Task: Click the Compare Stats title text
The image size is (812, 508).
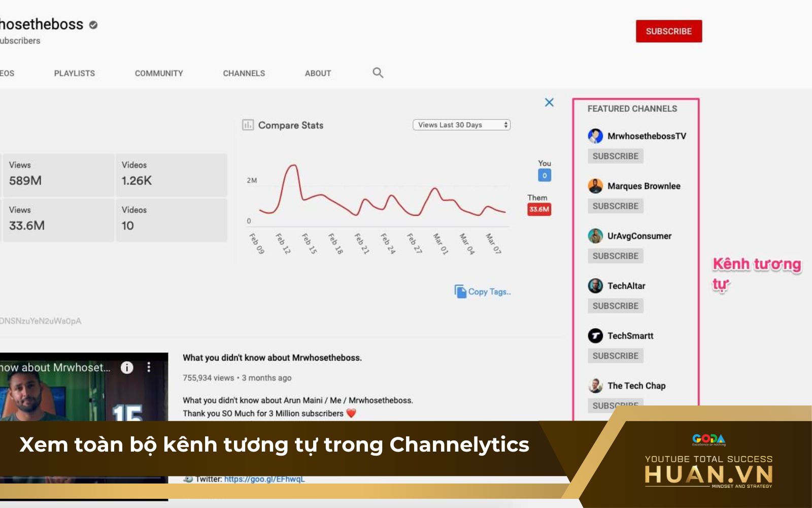Action: coord(291,125)
